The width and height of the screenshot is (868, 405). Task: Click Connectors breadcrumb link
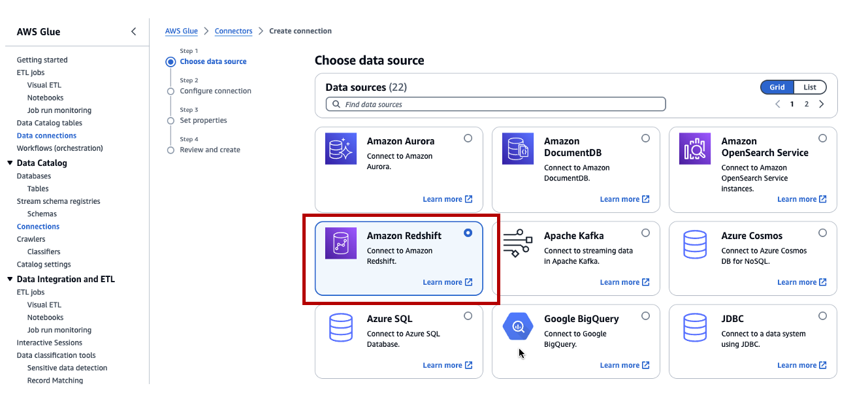234,31
